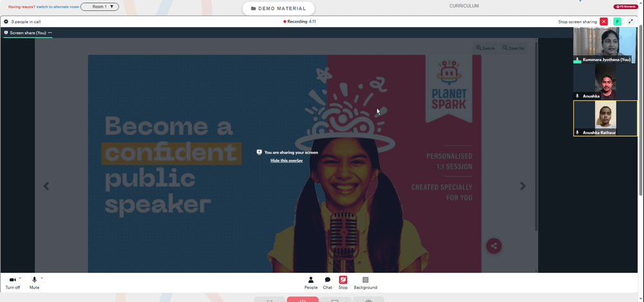Click switch to alternate room link

58,7
